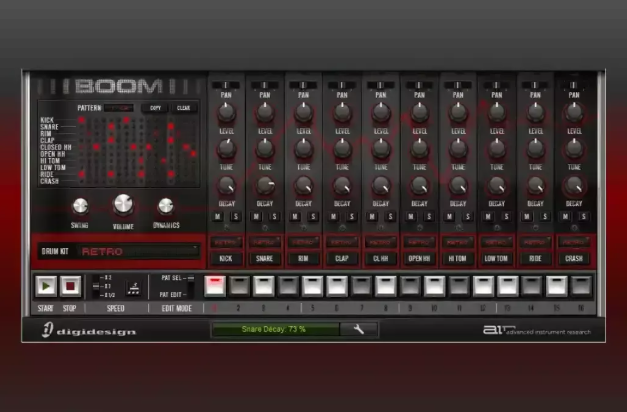Toggle step button 3

(x=264, y=286)
